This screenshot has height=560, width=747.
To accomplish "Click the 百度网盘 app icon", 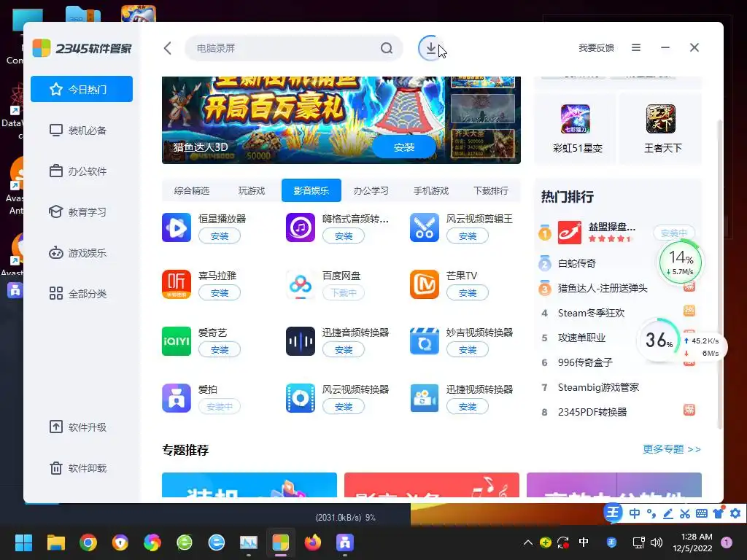I will pos(300,284).
